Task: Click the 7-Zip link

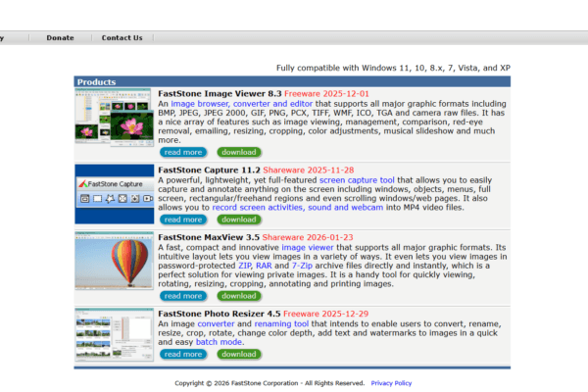Action: pos(302,266)
